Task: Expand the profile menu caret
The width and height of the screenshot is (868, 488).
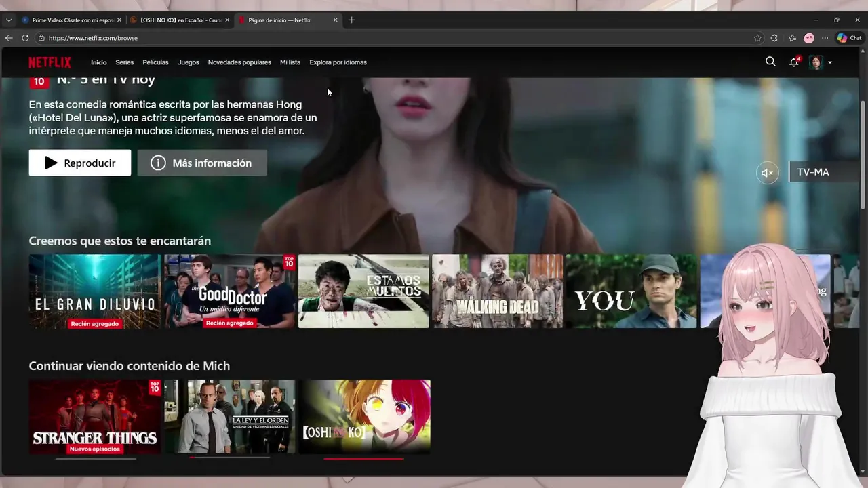Action: (830, 62)
